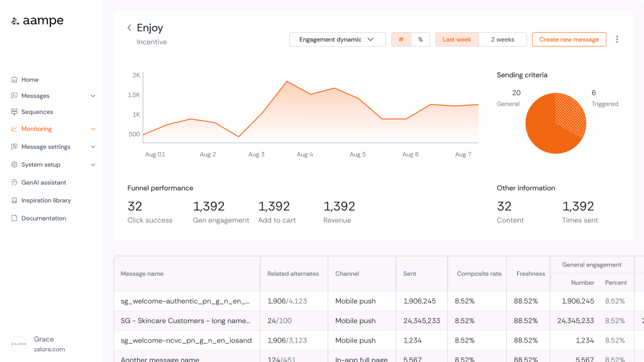Click the SG - Skincare Customers message name

point(186,321)
